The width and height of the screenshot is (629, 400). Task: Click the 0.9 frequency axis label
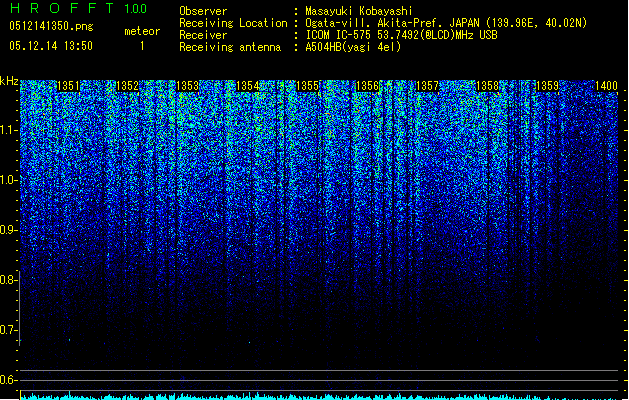9,230
